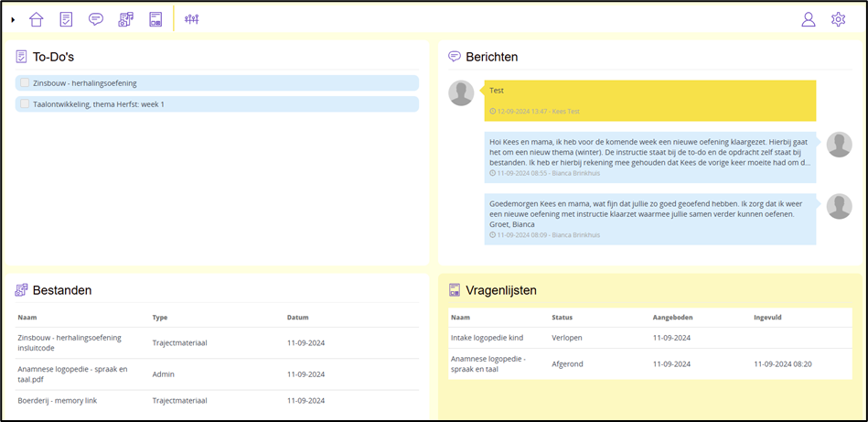Viewport: 868px width, 422px height.
Task: Open messages speech-bubble icon in toolbar
Action: [x=96, y=19]
